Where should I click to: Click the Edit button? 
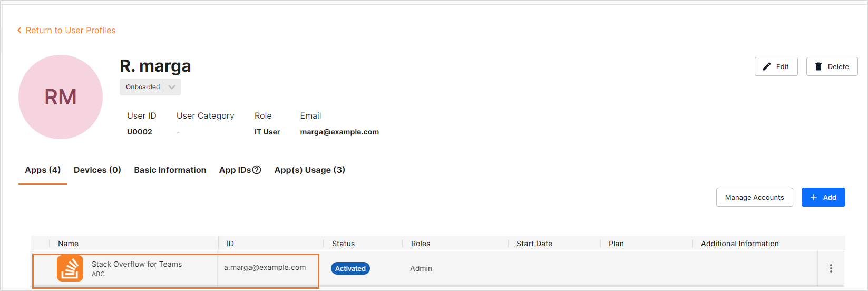click(776, 66)
